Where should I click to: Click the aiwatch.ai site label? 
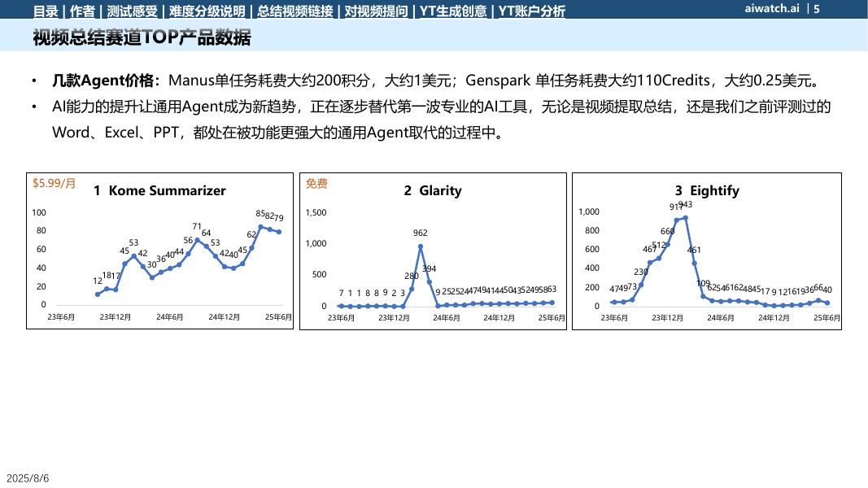pos(772,8)
